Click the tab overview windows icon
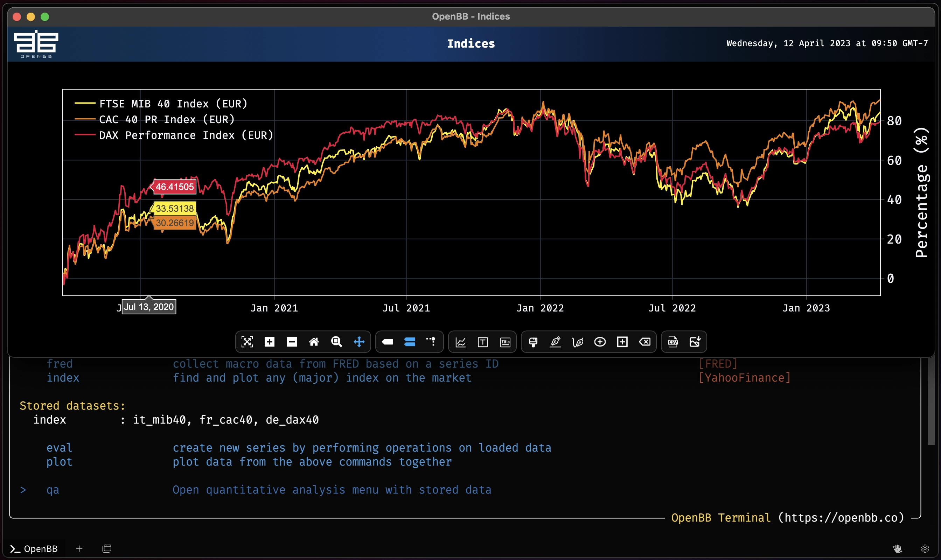 coord(107,548)
